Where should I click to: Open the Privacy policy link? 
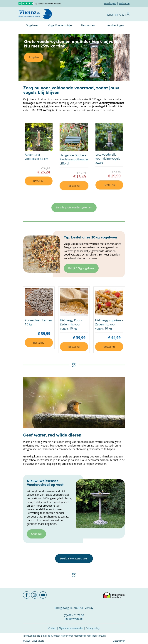pyautogui.click(x=93, y=628)
